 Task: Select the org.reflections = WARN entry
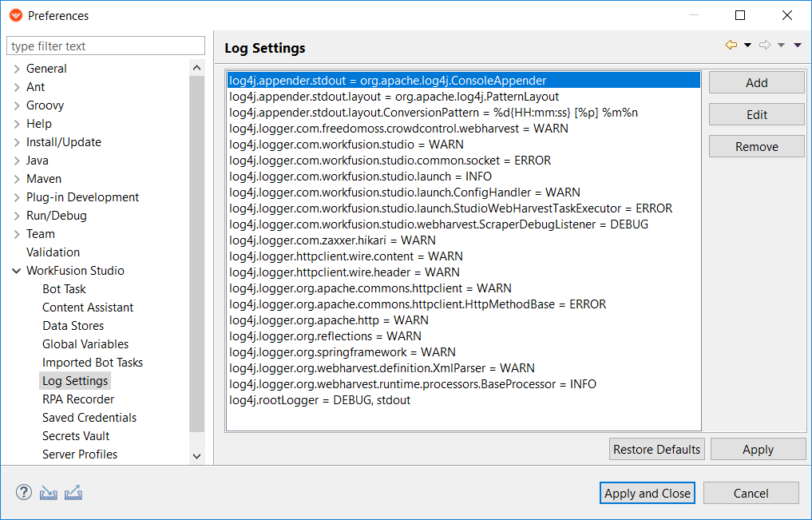(463, 336)
